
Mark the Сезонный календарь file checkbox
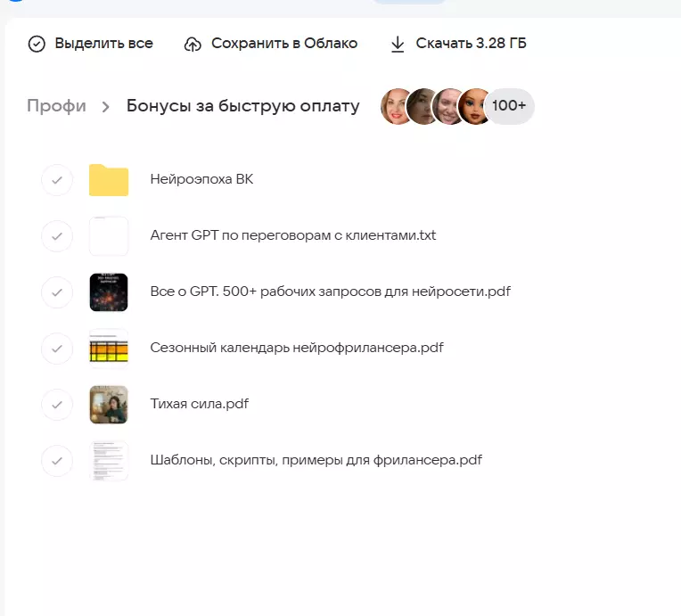pyautogui.click(x=57, y=349)
